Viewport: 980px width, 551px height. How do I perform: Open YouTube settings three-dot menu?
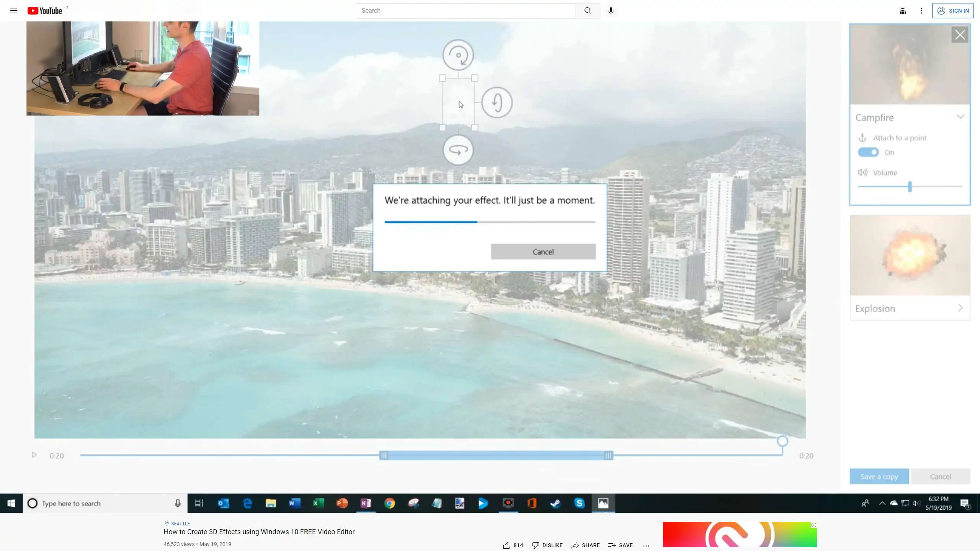click(x=921, y=11)
